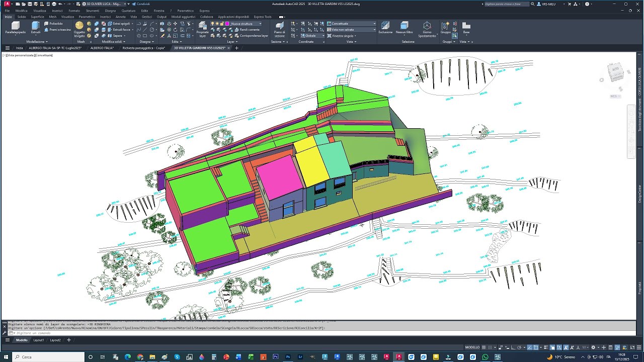This screenshot has width=644, height=362.
Task: Click the Plot printer icon
Action: click(x=54, y=4)
